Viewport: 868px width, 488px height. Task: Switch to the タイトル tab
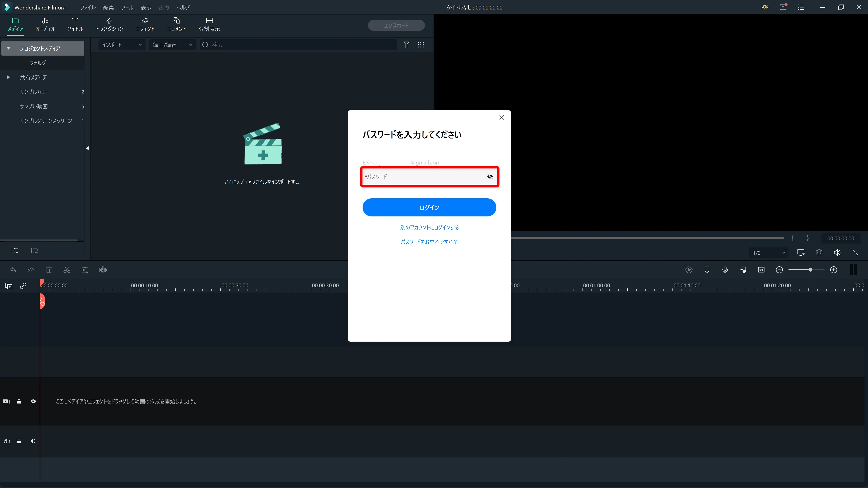pos(75,25)
